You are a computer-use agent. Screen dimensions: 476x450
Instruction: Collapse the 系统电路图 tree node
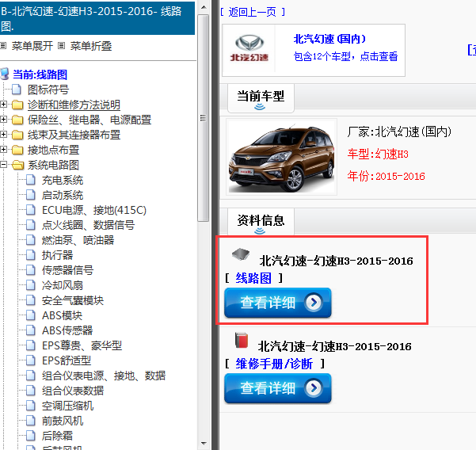[3, 165]
